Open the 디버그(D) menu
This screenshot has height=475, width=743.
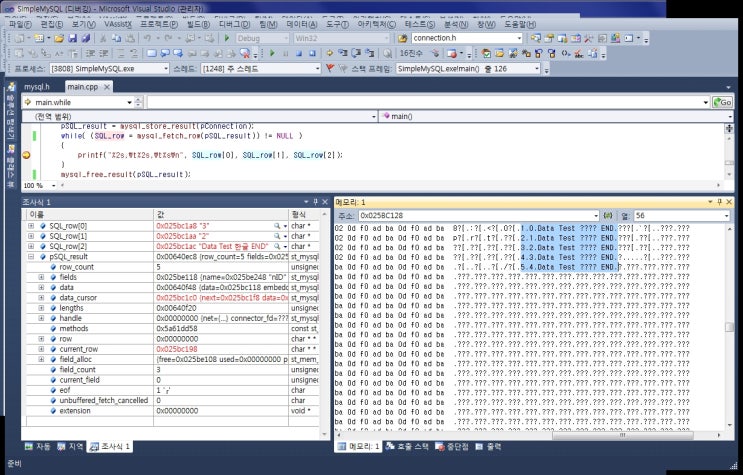click(x=235, y=24)
